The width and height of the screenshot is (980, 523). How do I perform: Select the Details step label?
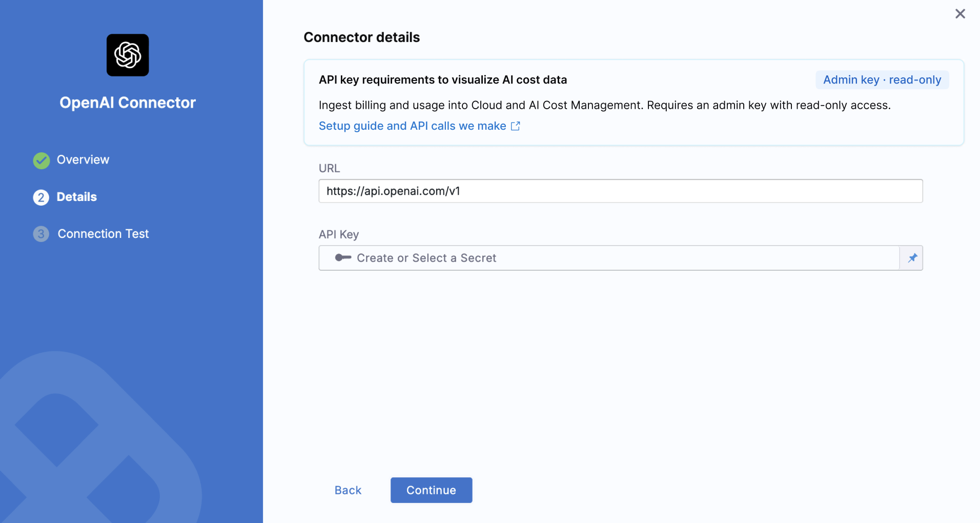[77, 197]
